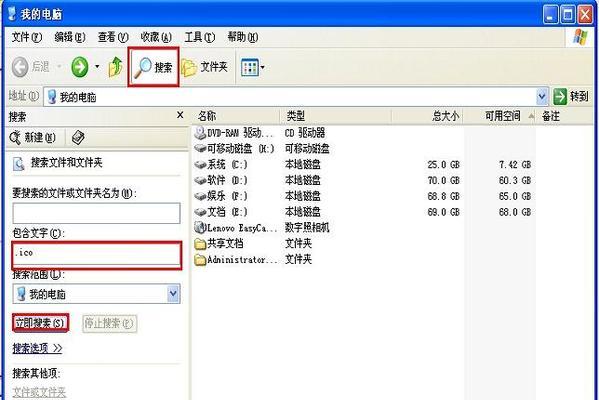Open the Tools (工具) menu

tap(199, 37)
